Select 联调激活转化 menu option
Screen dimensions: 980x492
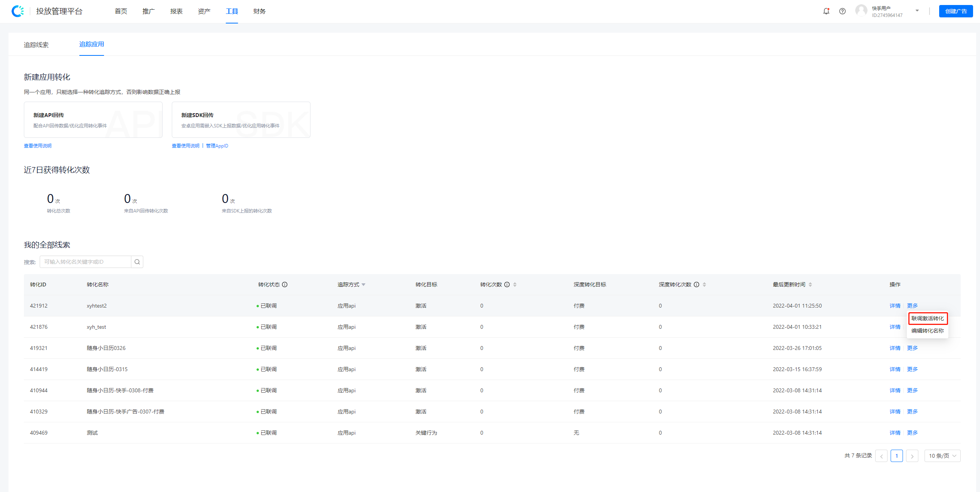927,318
